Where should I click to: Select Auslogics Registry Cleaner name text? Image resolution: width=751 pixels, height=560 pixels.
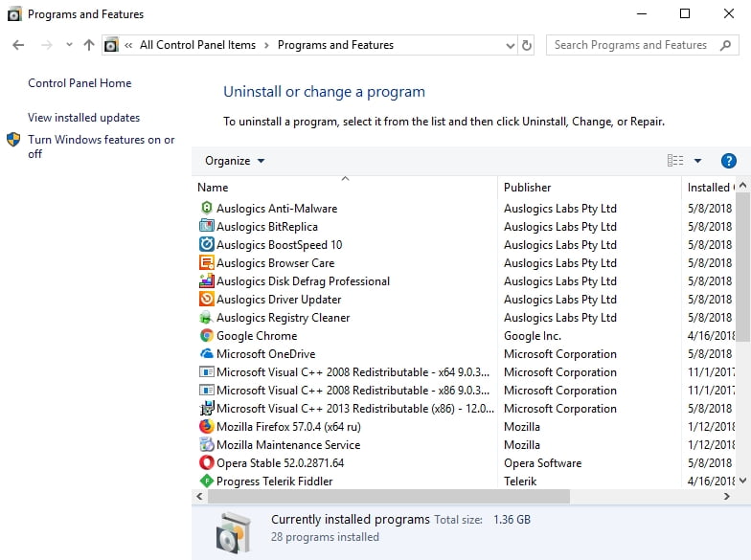[284, 318]
